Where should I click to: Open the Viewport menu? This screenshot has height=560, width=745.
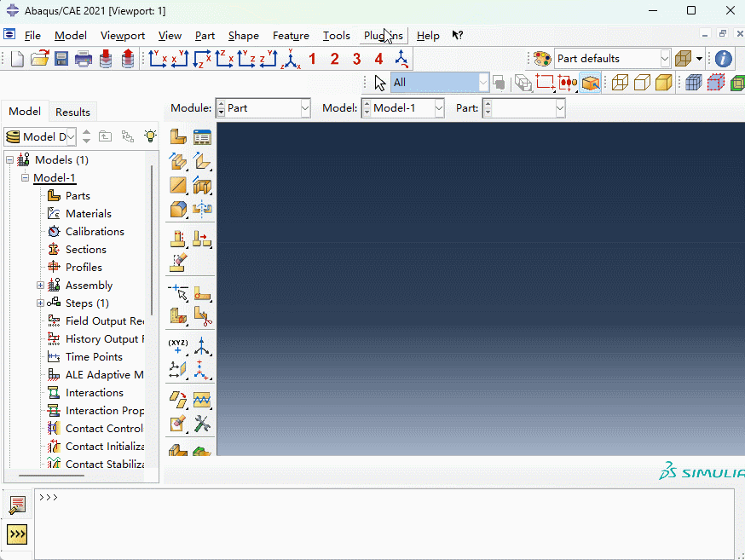click(123, 36)
